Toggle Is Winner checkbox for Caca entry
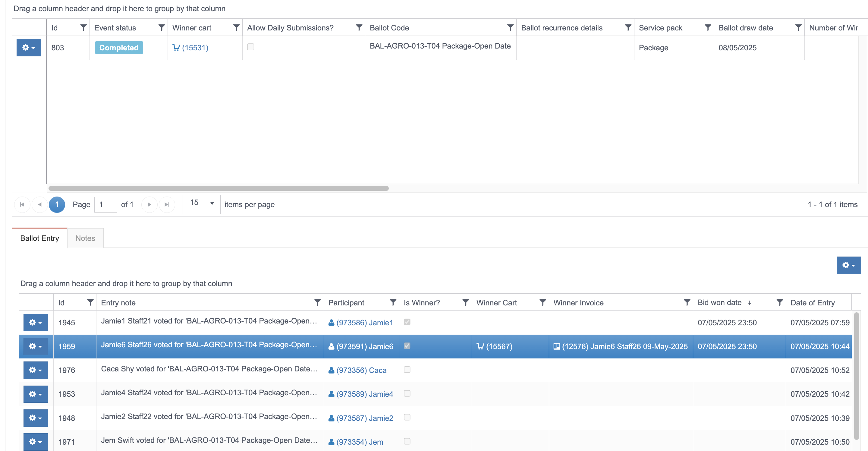The image size is (868, 451). (407, 370)
